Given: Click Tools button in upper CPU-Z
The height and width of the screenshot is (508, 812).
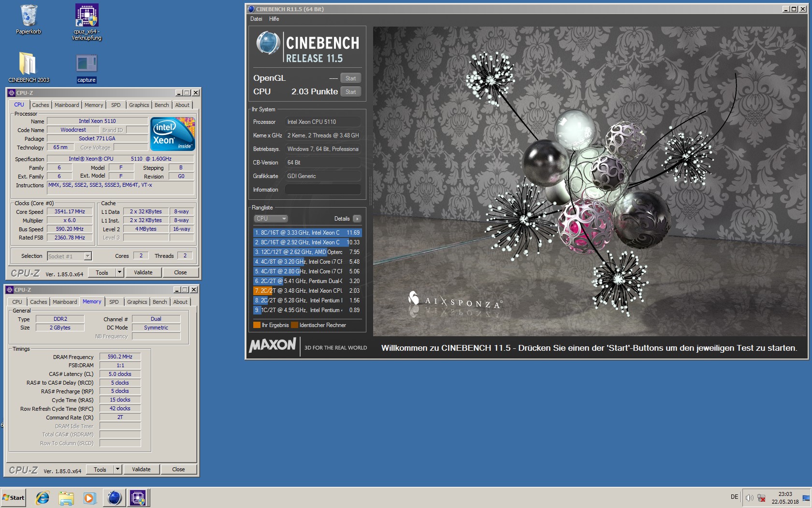Looking at the screenshot, I should (x=102, y=272).
